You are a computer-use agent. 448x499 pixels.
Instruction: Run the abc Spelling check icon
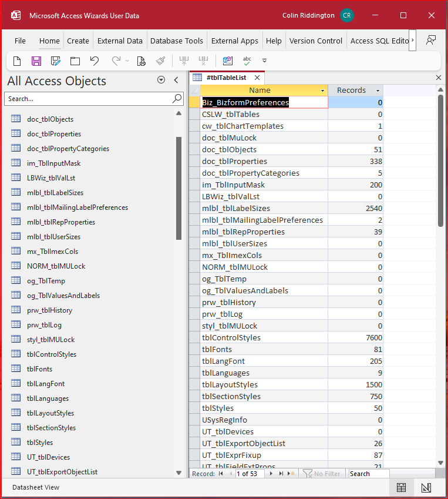coord(247,61)
